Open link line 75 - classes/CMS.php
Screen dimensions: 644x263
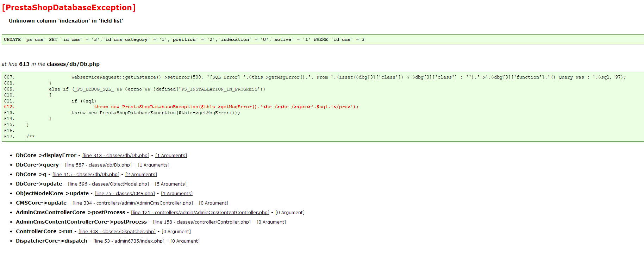[125, 194]
